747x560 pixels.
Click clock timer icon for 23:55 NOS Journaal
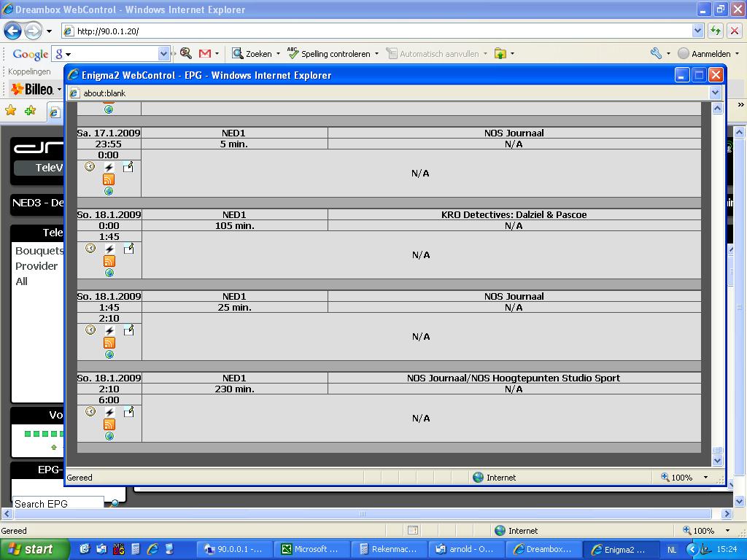coord(90,167)
